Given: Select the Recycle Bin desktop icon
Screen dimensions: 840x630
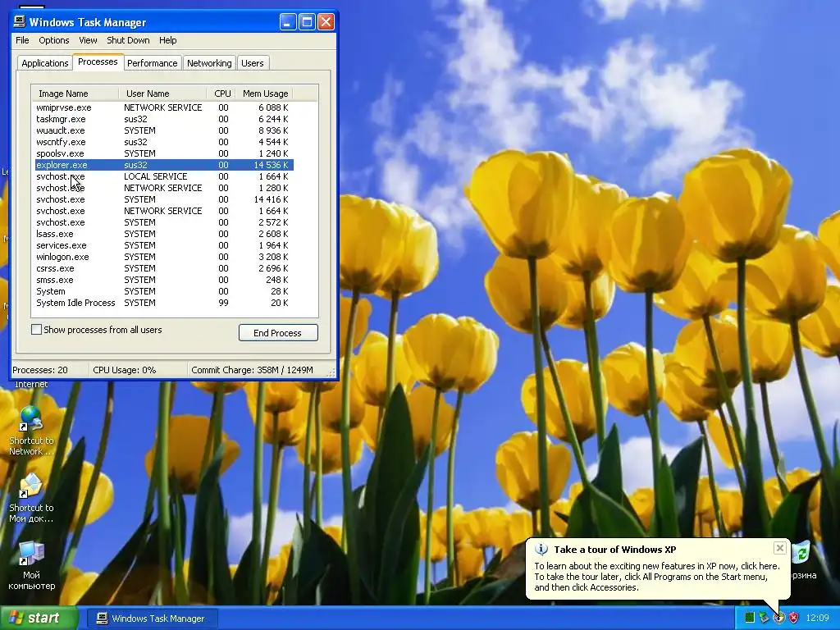Looking at the screenshot, I should point(802,559).
